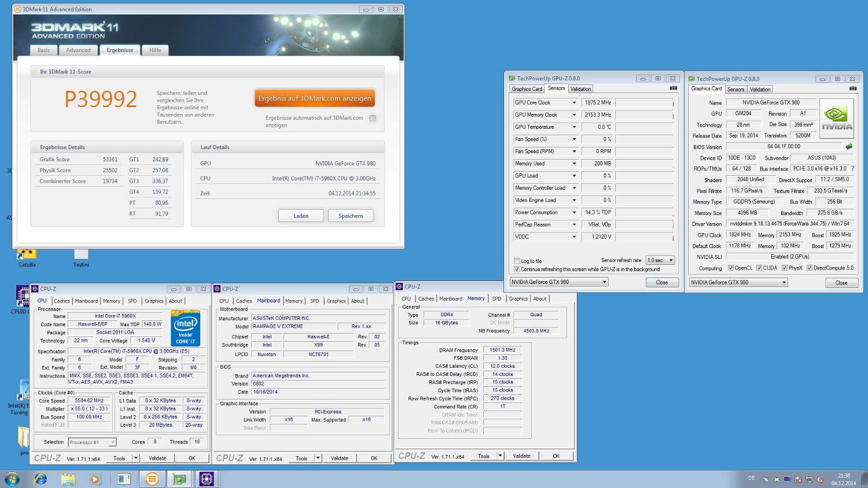The height and width of the screenshot is (488, 868).
Task: Open Sensors tab in GPU-Z Graphics Card window
Action: tap(735, 90)
